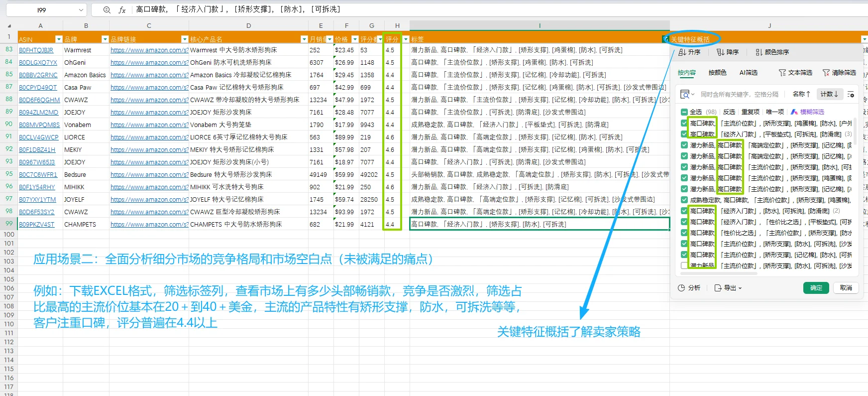The width and height of the screenshot is (868, 396).
Task: Open the 导出 export dropdown
Action: pyautogui.click(x=728, y=288)
